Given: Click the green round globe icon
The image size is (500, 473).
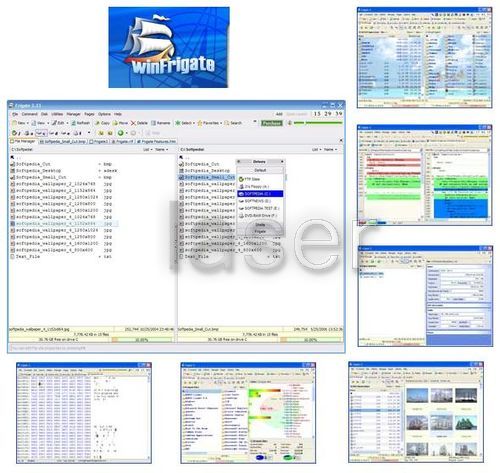Looking at the screenshot, I should 120,133.
